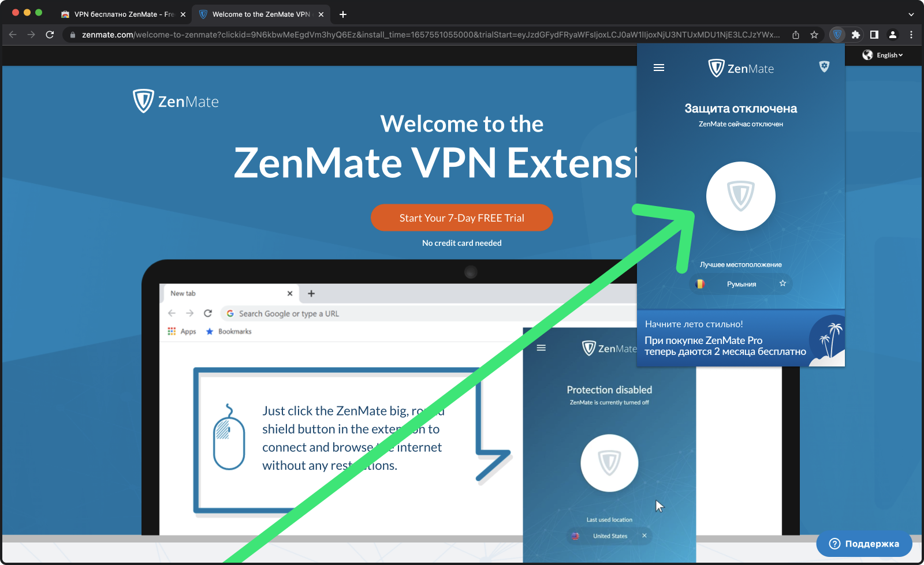Click the ZenMate logo on the webpage

tap(176, 101)
